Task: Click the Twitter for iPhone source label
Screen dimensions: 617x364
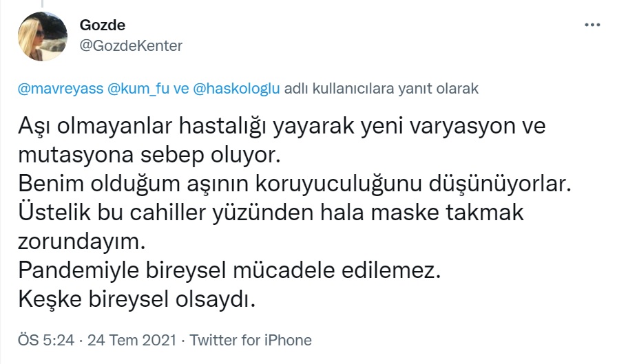Action: tap(251, 340)
